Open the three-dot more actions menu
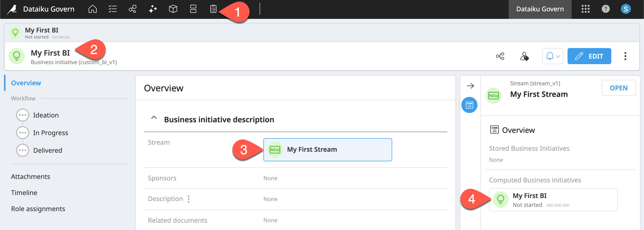644x230 pixels. click(625, 56)
